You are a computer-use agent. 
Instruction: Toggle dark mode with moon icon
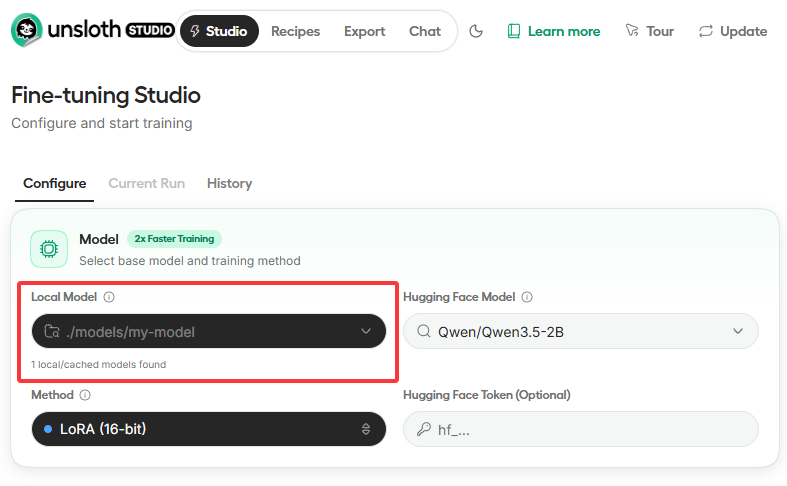tap(476, 31)
